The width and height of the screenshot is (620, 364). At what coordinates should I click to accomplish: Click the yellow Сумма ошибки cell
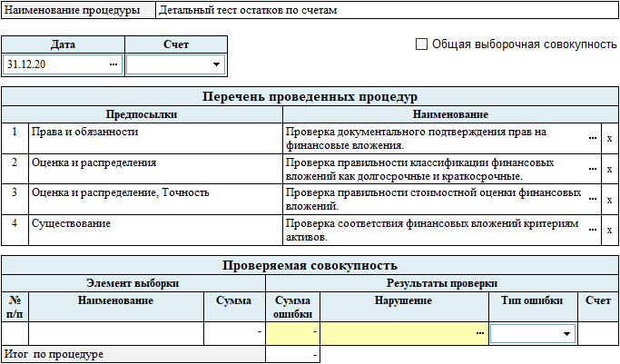pyautogui.click(x=292, y=333)
